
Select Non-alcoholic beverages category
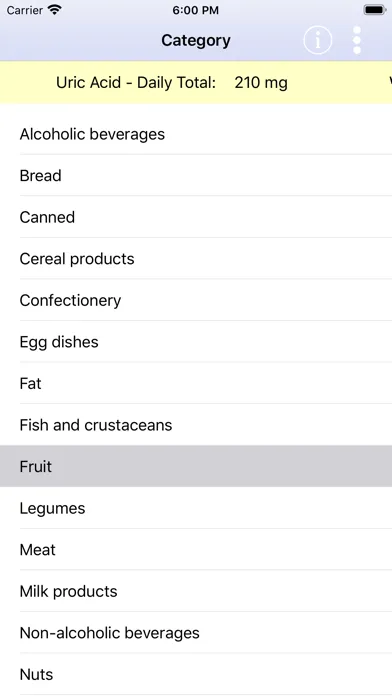point(196,633)
